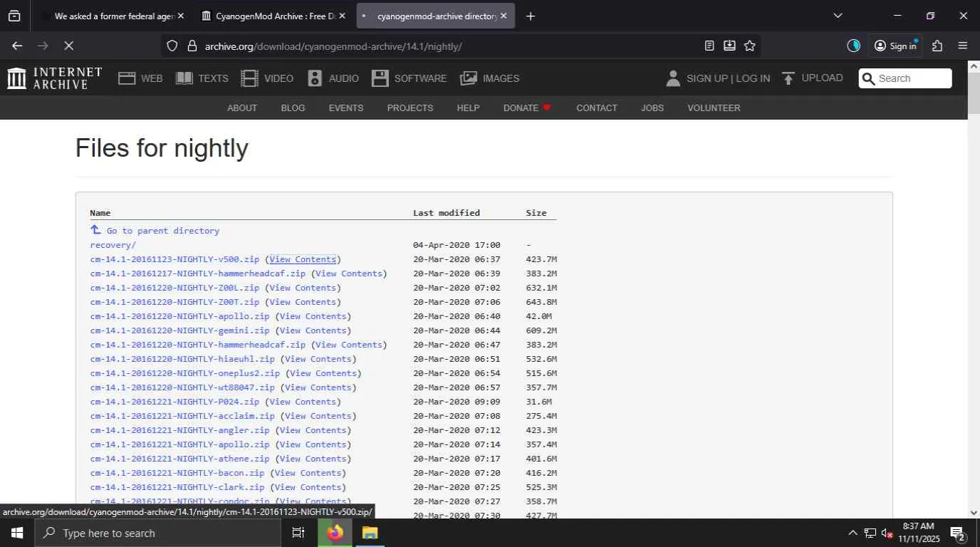
Task: Download cm-14.1-20161221-NIGHTLY-bacon.zip
Action: click(177, 473)
